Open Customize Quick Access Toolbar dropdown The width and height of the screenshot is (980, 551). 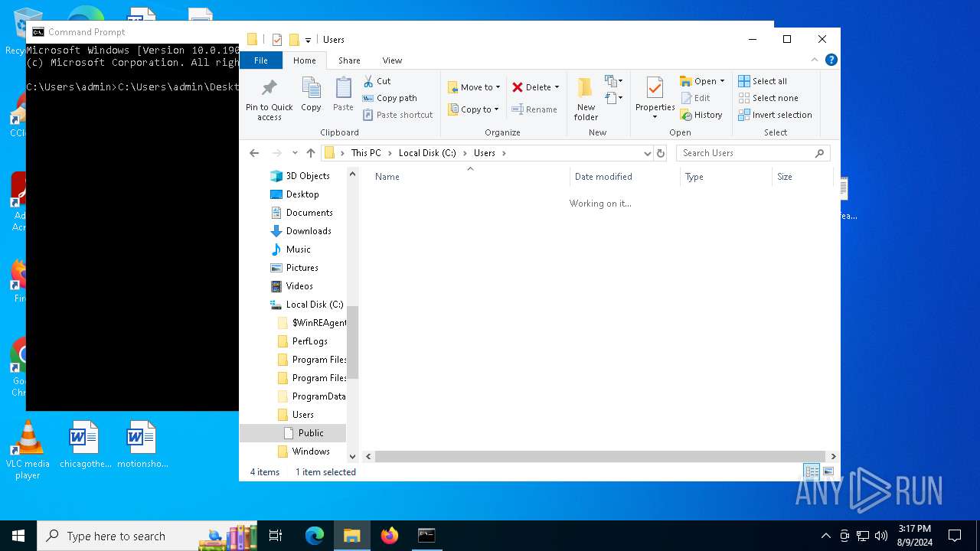pos(308,40)
